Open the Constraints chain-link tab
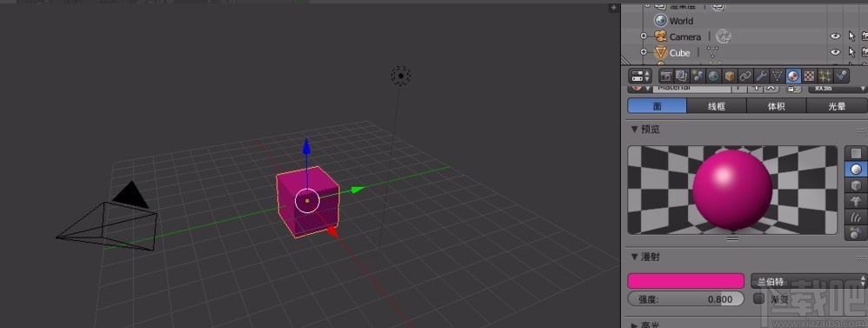Viewport: 868px width, 328px height. coord(746,76)
